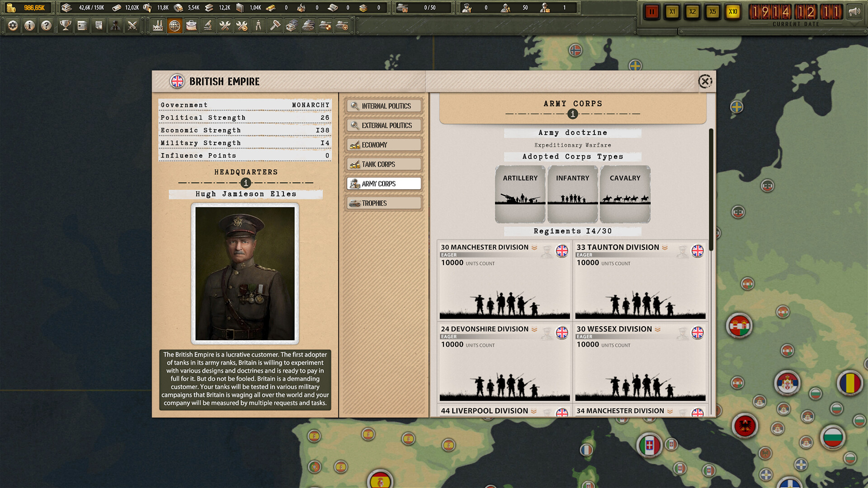Expand the 24 Devonshire Division card
Viewport: 868px width, 488px height.
pyautogui.click(x=533, y=330)
